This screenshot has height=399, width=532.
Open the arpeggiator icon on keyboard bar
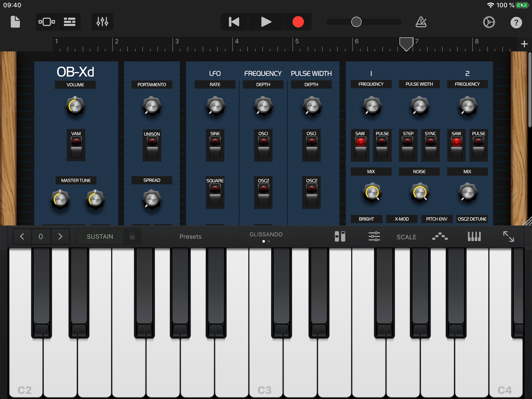click(x=440, y=237)
